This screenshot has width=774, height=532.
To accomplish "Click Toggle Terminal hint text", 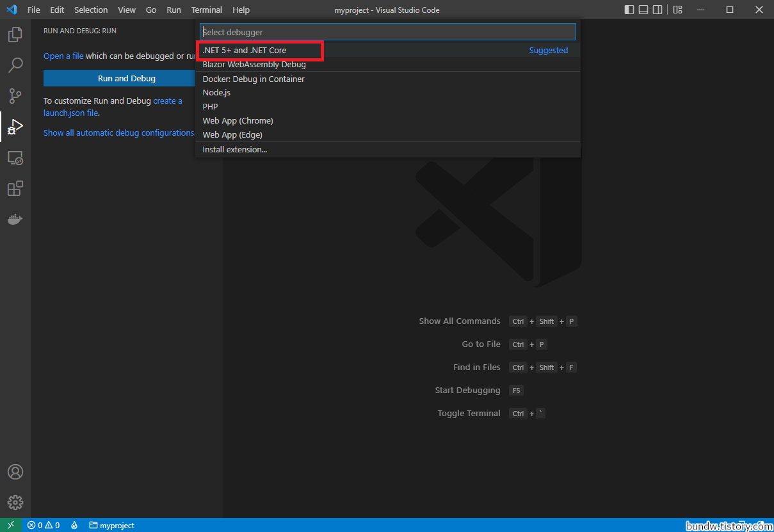I will pos(469,413).
